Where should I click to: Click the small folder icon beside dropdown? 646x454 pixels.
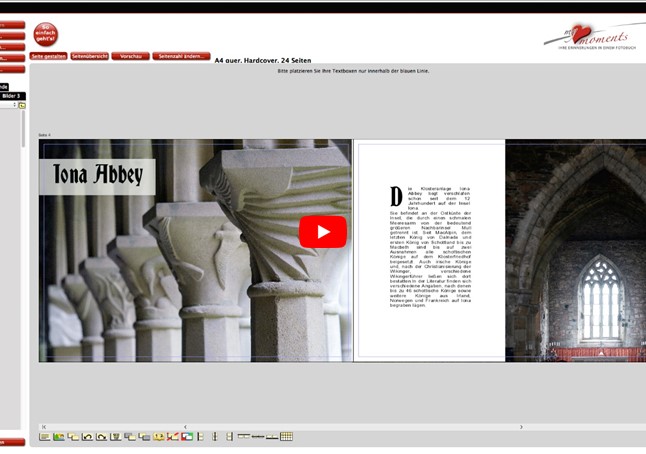pyautogui.click(x=21, y=105)
